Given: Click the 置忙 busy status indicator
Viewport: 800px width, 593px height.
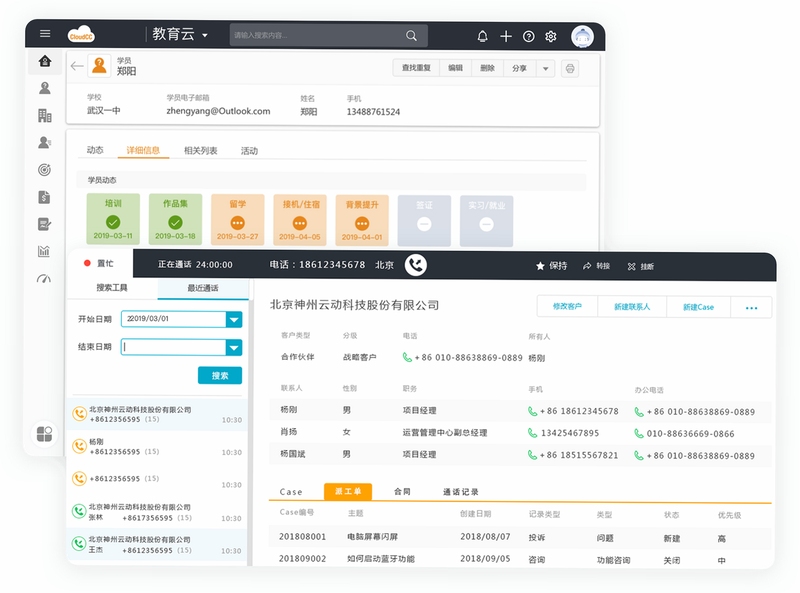Looking at the screenshot, I should point(98,263).
